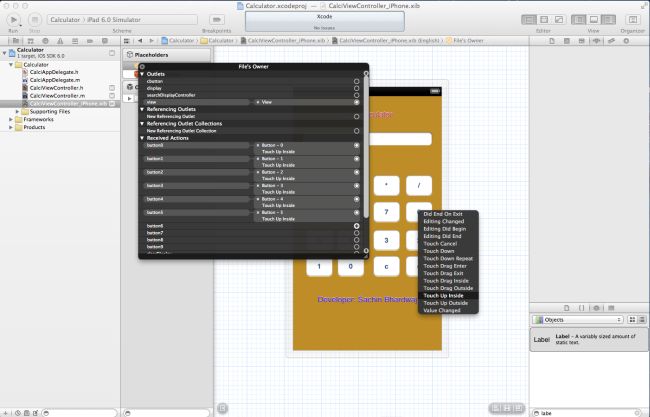This screenshot has width=650, height=417.
Task: Show the Search navigator
Action: tap(46, 41)
